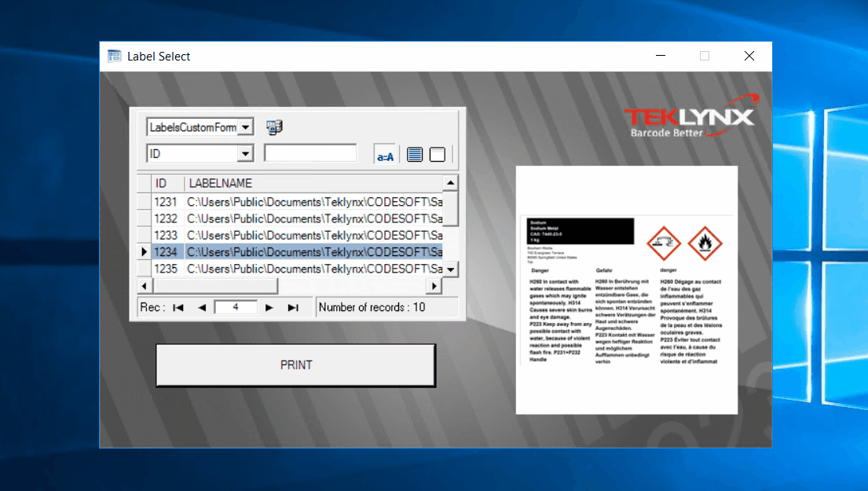The width and height of the screenshot is (868, 491).
Task: Click the horizontal scrollbar thumb
Action: pyautogui.click(x=215, y=286)
